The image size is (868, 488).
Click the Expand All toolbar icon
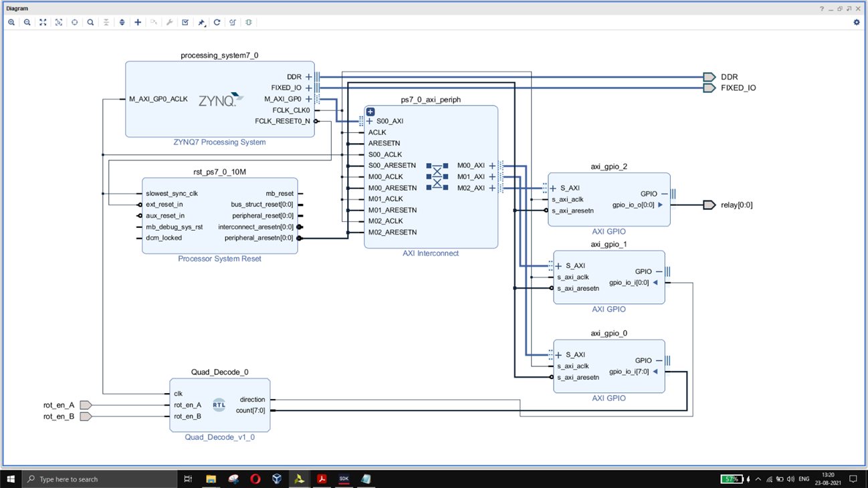pos(122,22)
